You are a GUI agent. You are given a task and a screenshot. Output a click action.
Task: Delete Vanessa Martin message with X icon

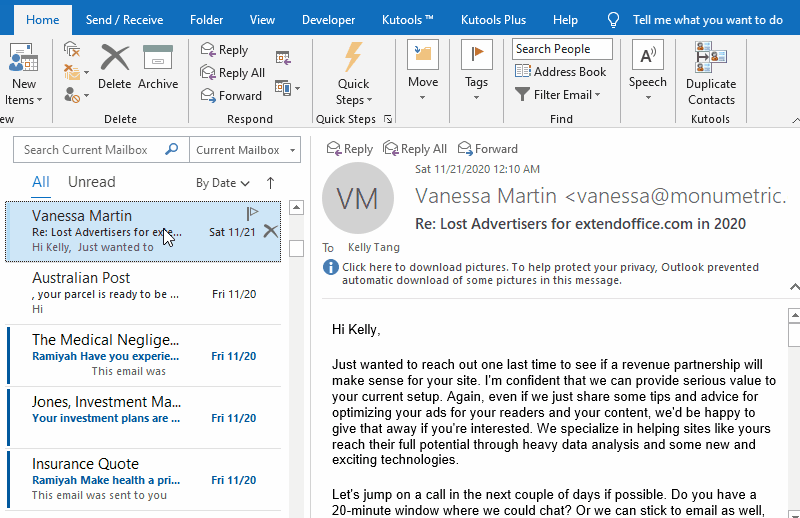click(271, 231)
